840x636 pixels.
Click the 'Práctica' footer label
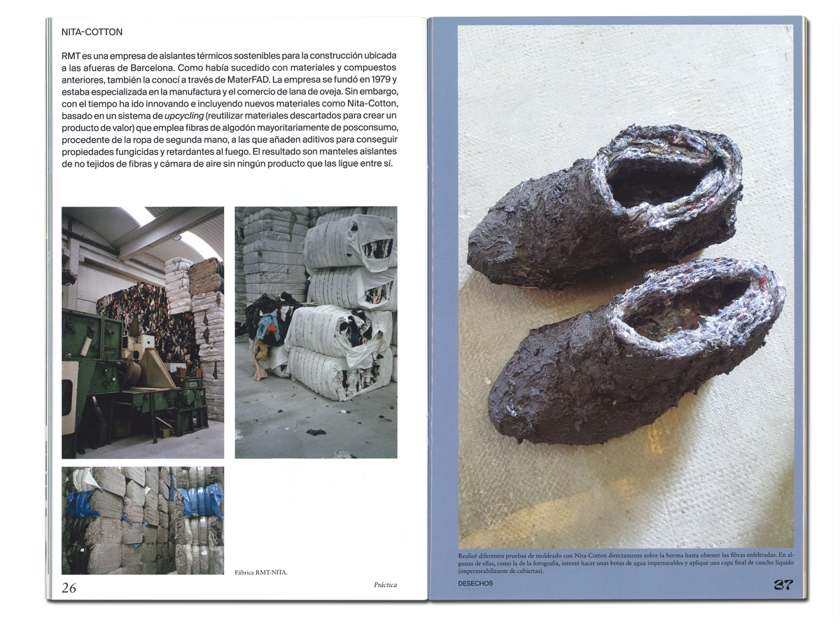click(x=385, y=585)
